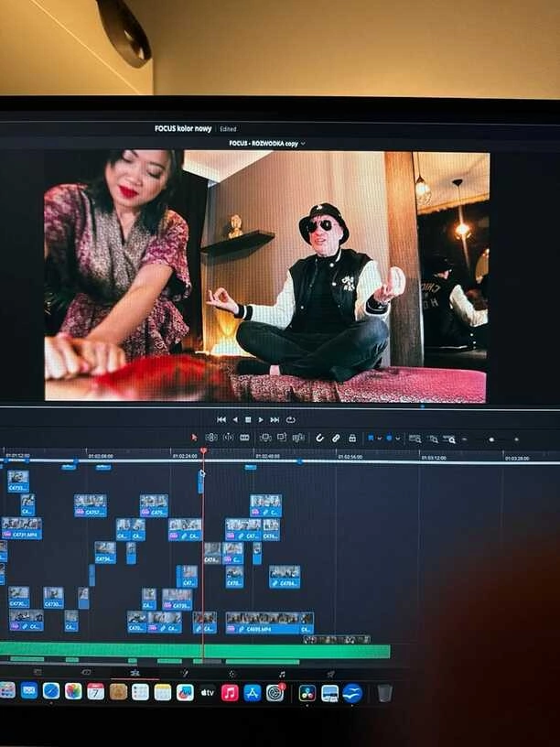Add a flag with the blue flag icon
Screen dimensions: 560x747
371,438
